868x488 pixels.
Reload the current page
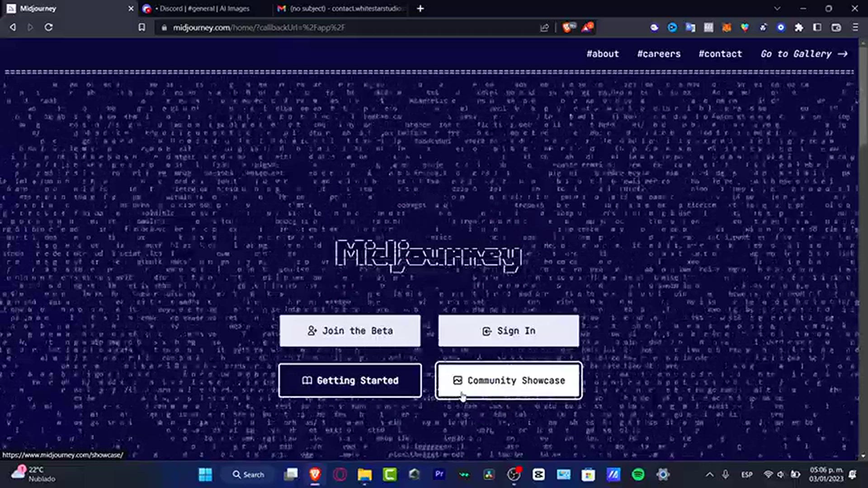(48, 28)
